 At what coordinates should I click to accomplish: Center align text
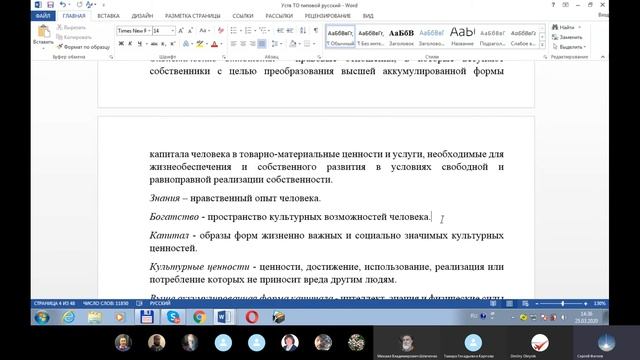(x=243, y=44)
